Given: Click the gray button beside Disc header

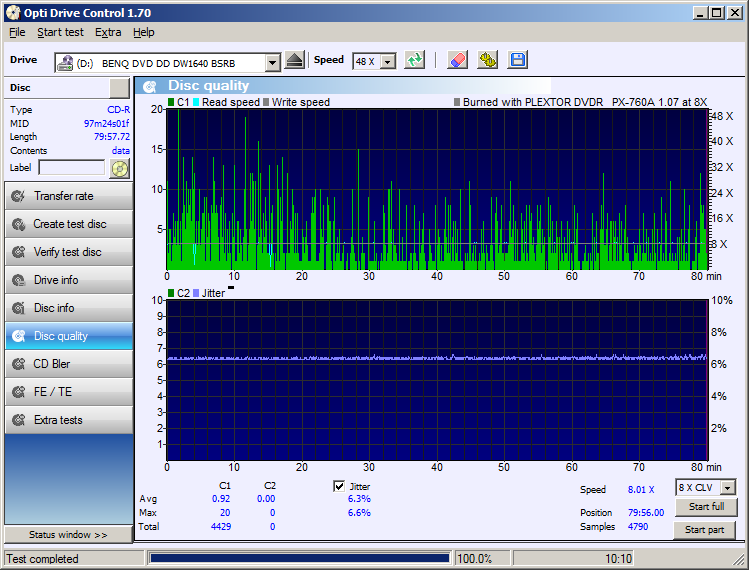Looking at the screenshot, I should [x=119, y=88].
